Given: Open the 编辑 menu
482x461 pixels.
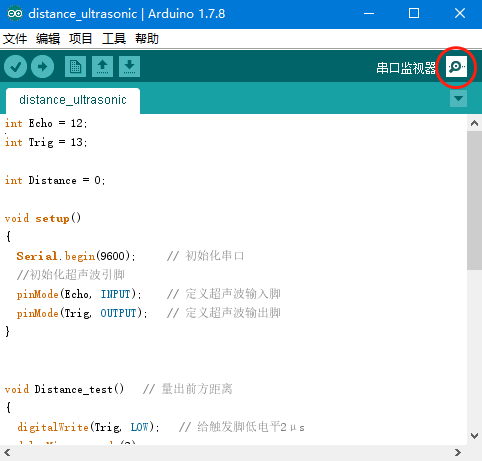Looking at the screenshot, I should coord(48,39).
